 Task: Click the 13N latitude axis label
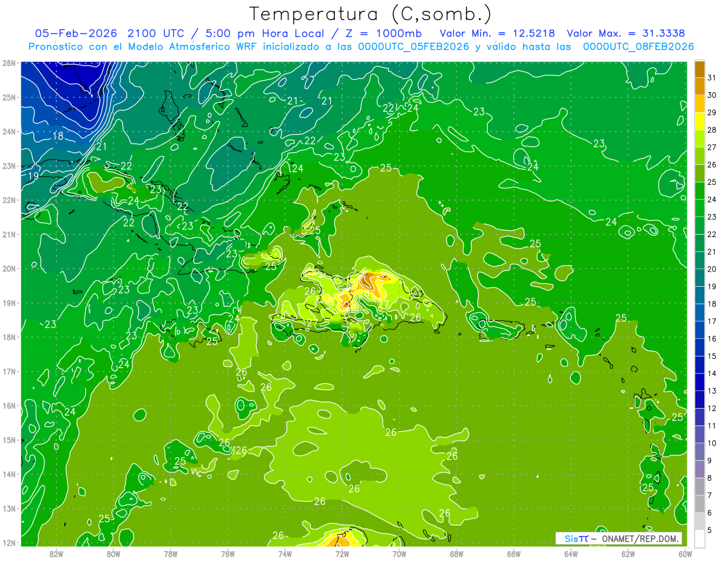tap(8, 508)
